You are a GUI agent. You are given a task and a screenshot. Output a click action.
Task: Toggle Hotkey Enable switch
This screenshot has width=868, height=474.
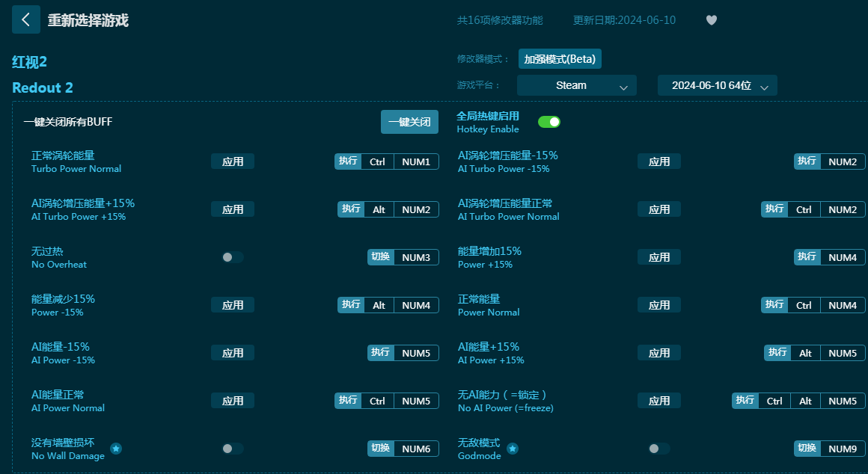(x=549, y=122)
